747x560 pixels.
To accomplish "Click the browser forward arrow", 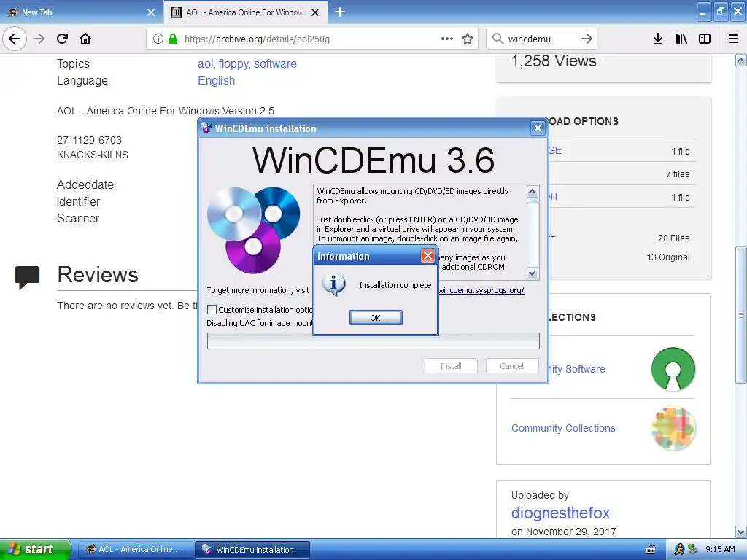I will pyautogui.click(x=39, y=39).
